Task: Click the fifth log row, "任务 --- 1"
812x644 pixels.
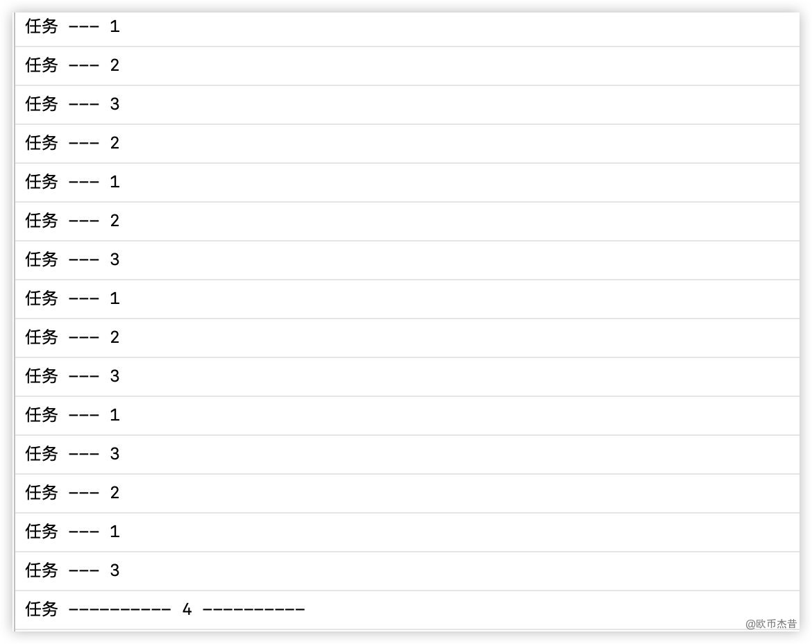Action: click(72, 183)
